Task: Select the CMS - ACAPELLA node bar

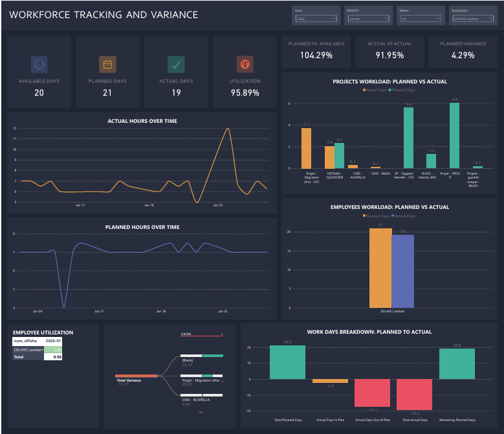Action: pos(202,395)
